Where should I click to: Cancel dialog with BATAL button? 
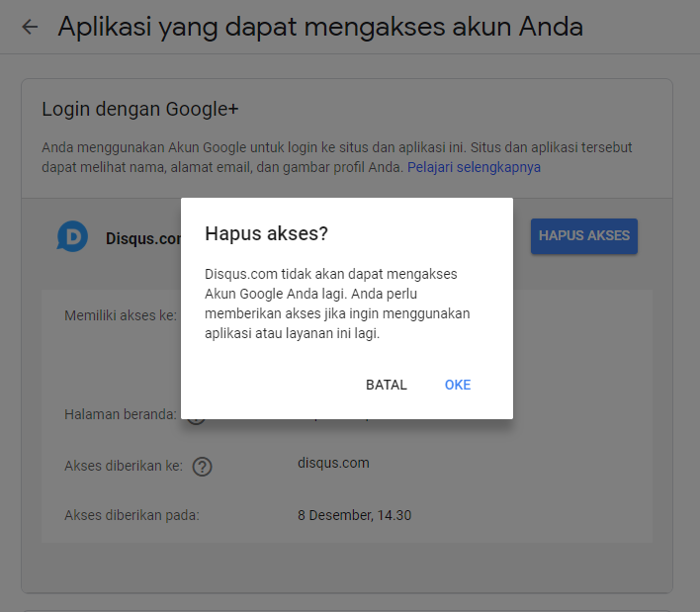(387, 385)
